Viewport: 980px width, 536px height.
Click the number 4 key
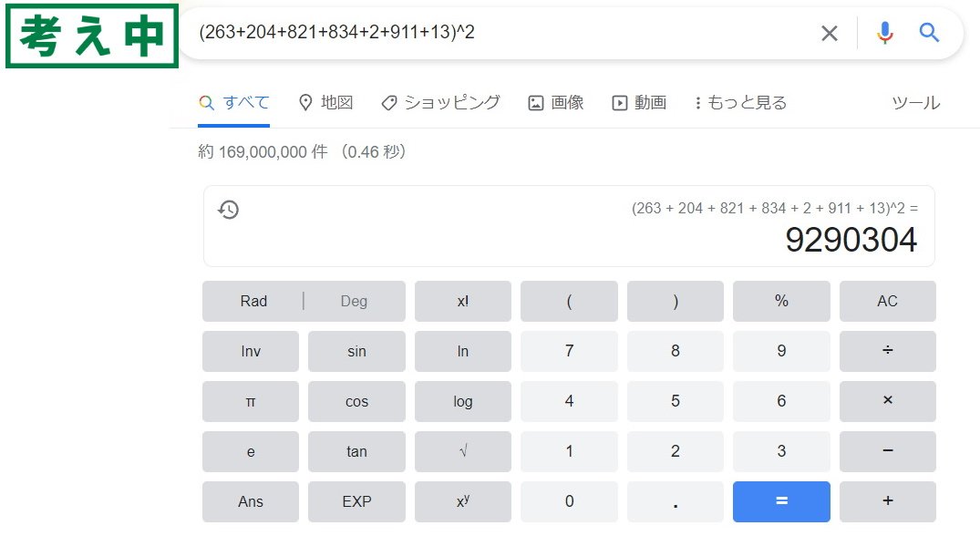coord(569,401)
